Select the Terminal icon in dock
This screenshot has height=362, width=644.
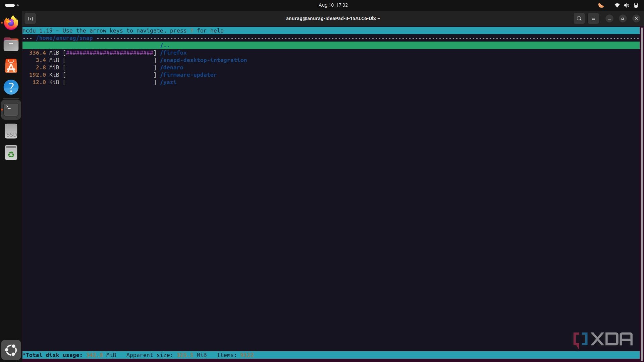(x=11, y=109)
